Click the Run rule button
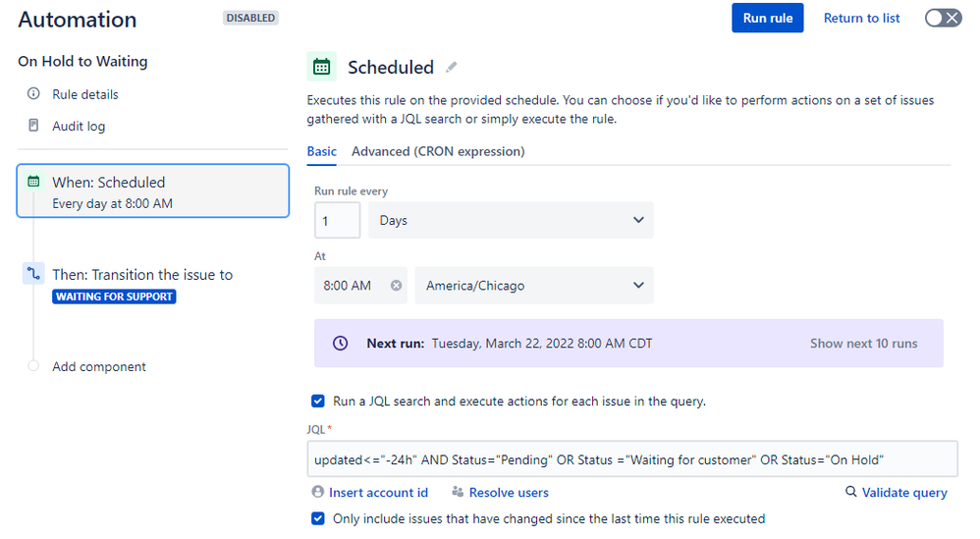The height and width of the screenshot is (539, 980). (x=768, y=18)
